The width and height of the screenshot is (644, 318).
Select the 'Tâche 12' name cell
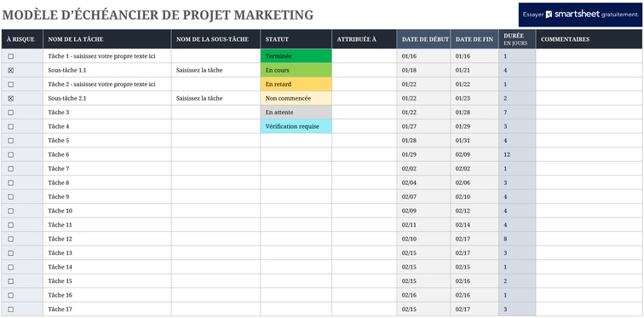point(107,239)
